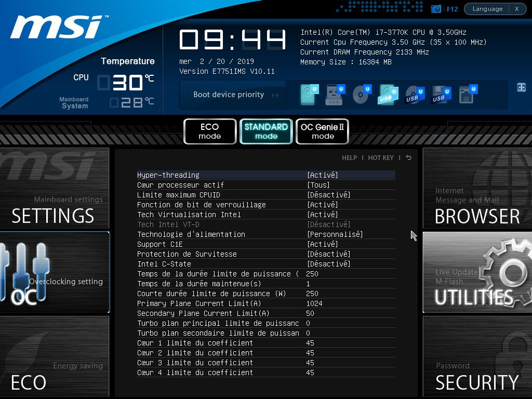Change Cœur processeur actif [Tous] value

pyautogui.click(x=318, y=185)
